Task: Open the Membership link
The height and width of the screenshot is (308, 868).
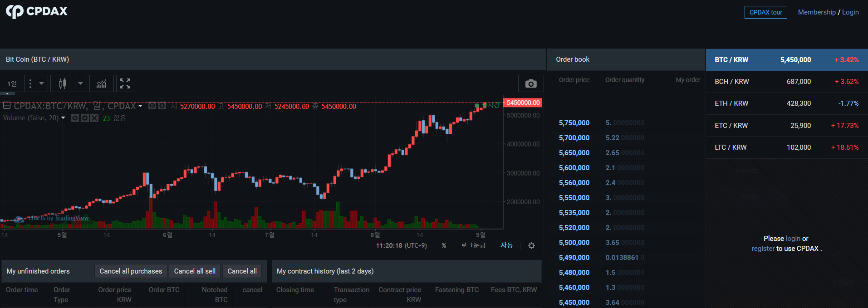Action: point(817,12)
